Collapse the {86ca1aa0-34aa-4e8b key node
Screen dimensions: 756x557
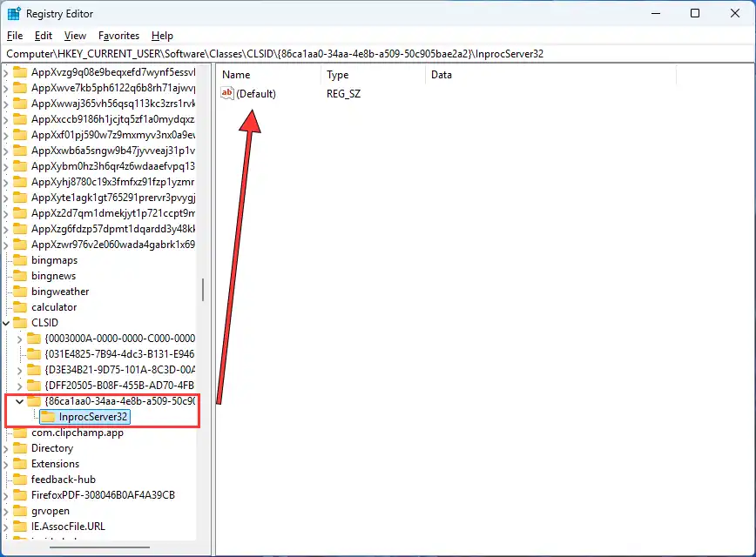click(20, 401)
